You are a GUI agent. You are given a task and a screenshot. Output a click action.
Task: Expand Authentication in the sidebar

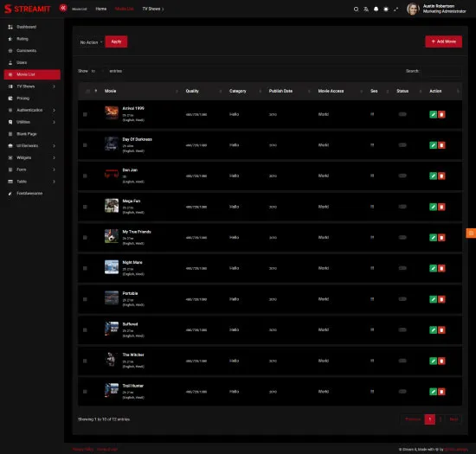click(32, 110)
